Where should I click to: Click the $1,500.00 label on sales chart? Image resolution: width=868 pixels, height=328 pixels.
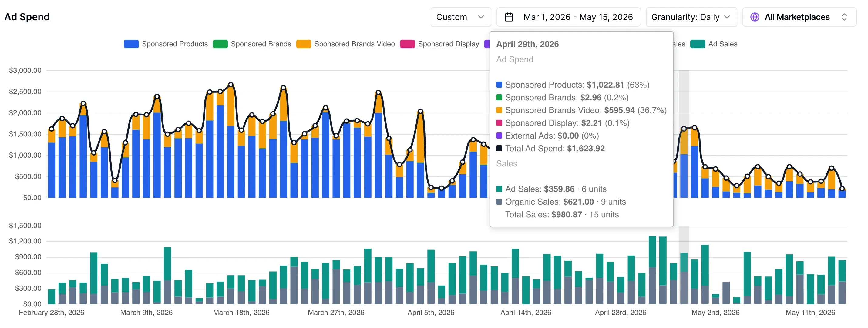click(25, 226)
